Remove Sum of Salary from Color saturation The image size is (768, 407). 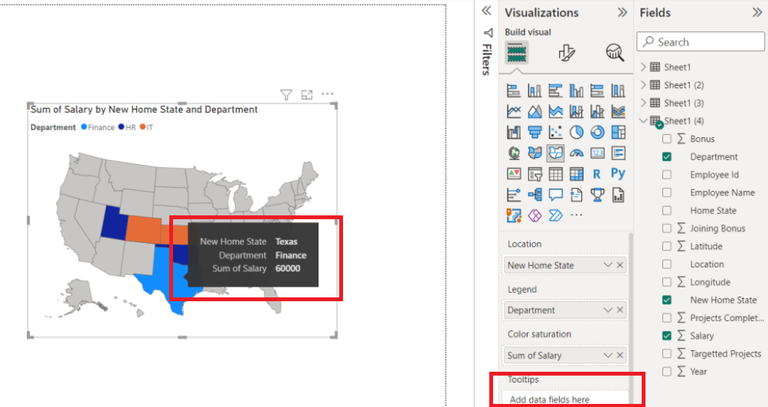coord(620,355)
